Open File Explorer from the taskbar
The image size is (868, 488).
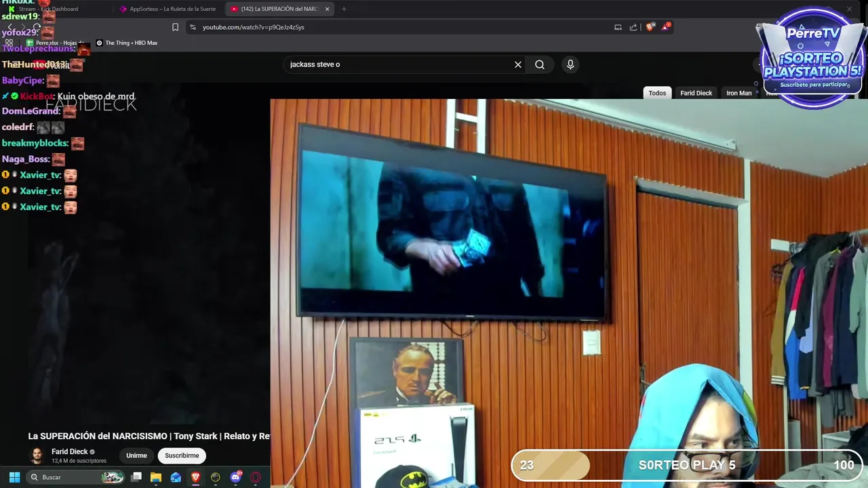click(x=156, y=477)
